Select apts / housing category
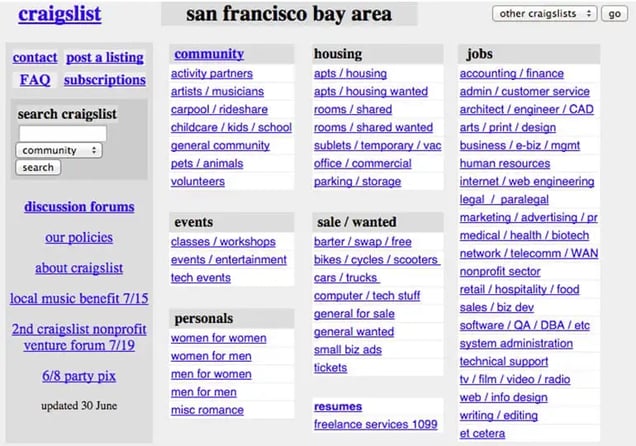 (350, 74)
